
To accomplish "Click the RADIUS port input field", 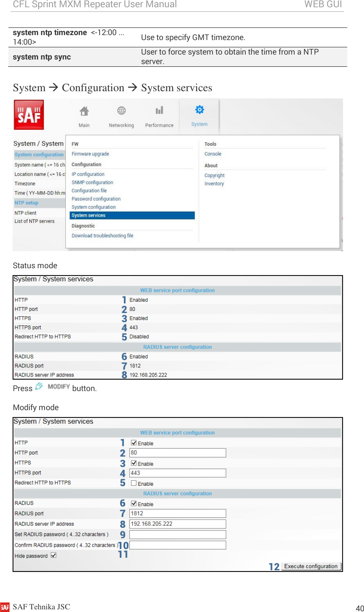I will tap(178, 514).
